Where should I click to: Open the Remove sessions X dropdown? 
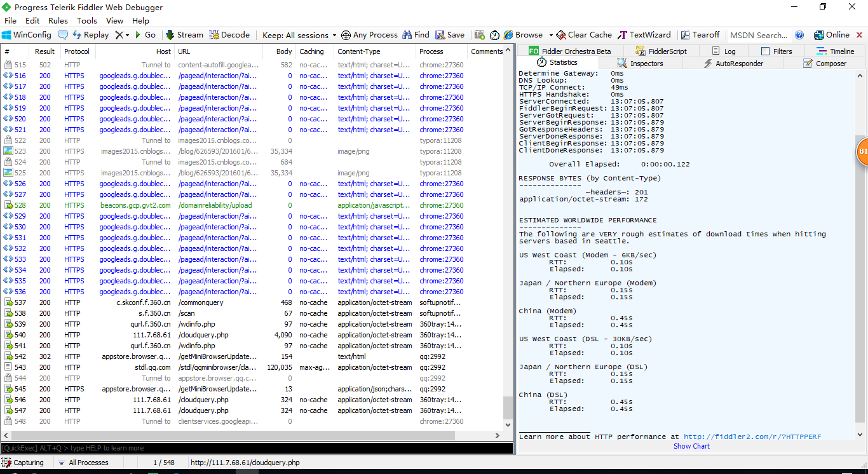coord(122,35)
